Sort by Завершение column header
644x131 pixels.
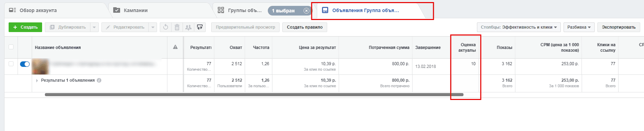click(428, 48)
